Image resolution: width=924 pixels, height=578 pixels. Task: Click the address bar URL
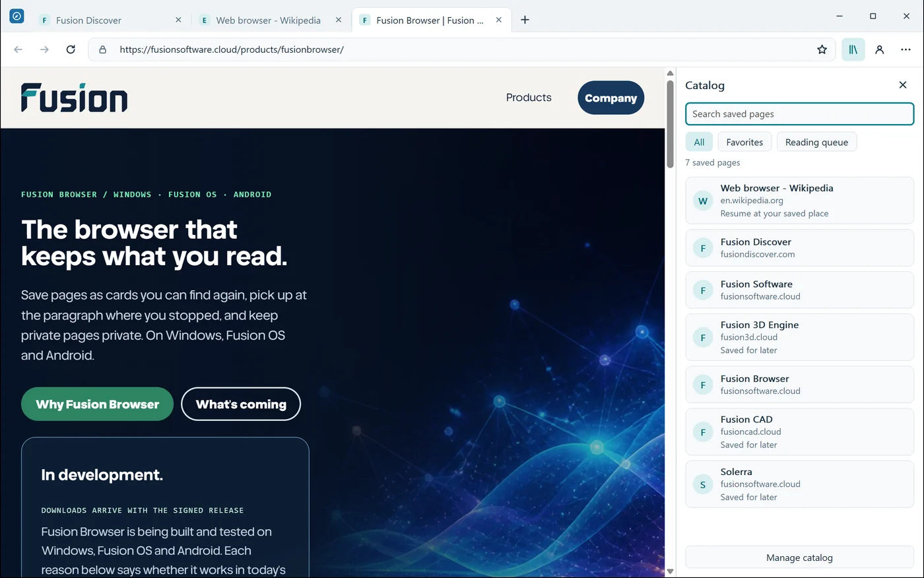232,49
